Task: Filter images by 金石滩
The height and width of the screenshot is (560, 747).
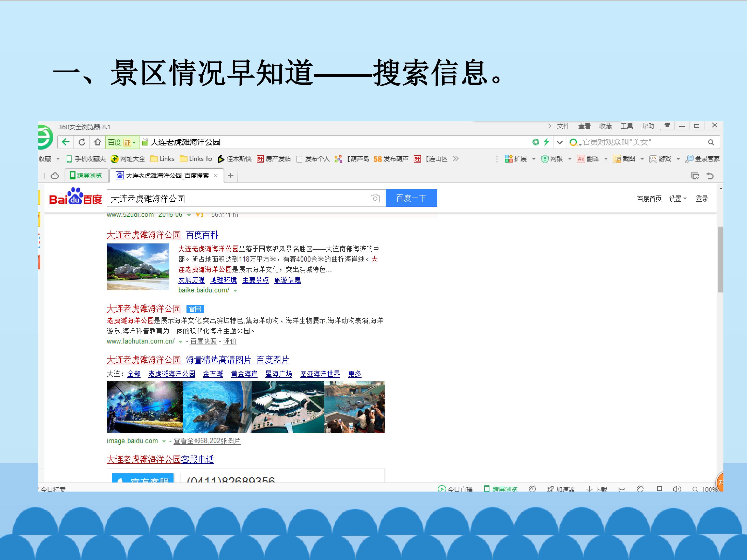Action: [213, 374]
